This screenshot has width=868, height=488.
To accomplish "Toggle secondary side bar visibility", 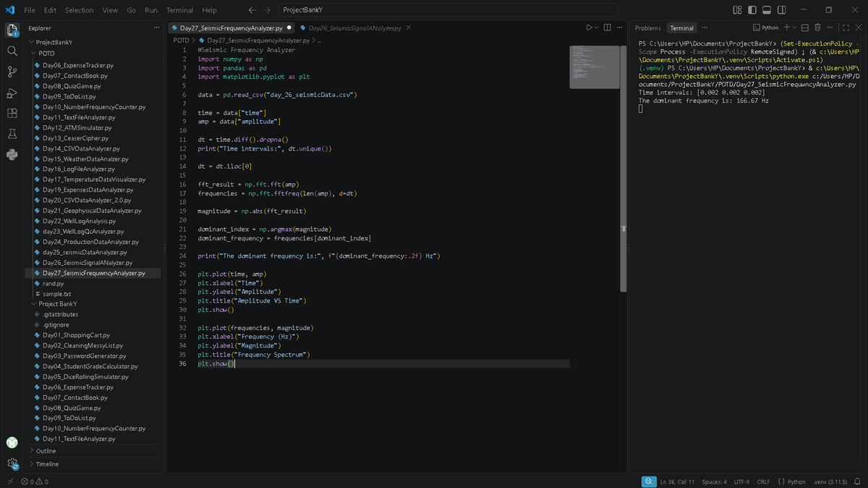I will (782, 10).
